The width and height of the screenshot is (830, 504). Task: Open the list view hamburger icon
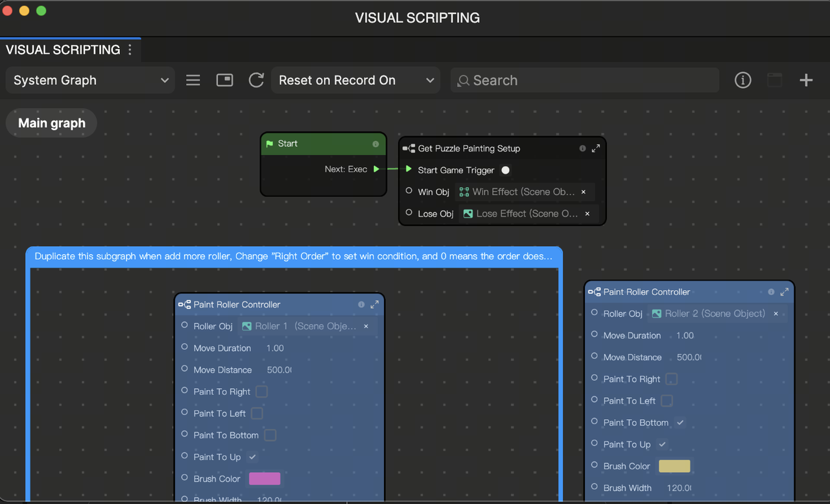[193, 80]
